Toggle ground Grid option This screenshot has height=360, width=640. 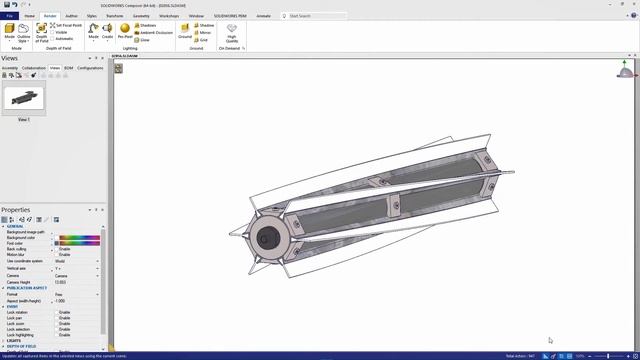201,40
